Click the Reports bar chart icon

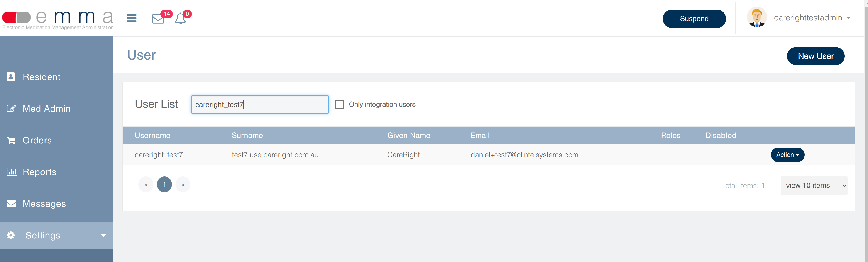pyautogui.click(x=12, y=172)
